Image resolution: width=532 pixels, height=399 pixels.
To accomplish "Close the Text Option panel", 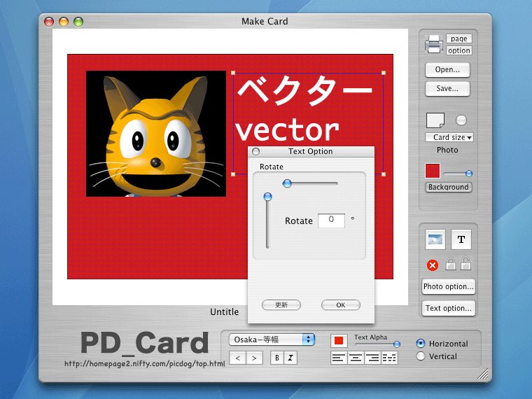I will click(x=256, y=152).
